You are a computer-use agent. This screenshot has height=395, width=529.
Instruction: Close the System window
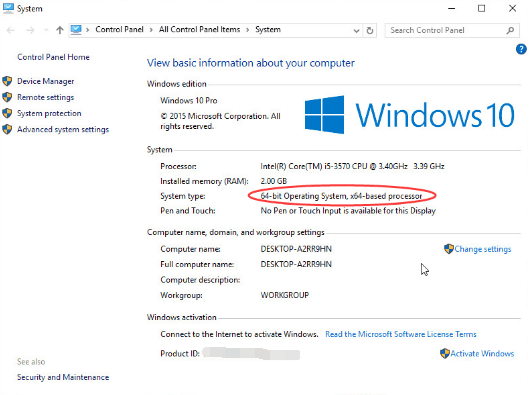(512, 8)
